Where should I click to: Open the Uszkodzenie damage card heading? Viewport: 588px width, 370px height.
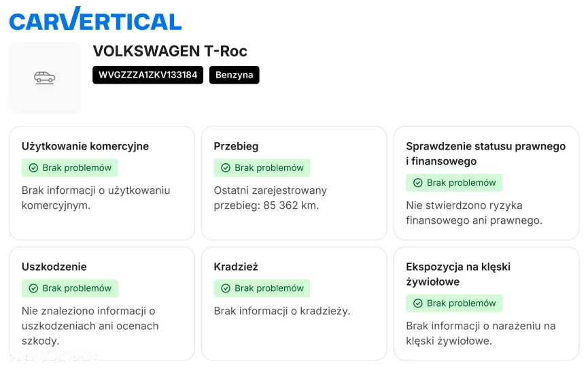(x=54, y=267)
